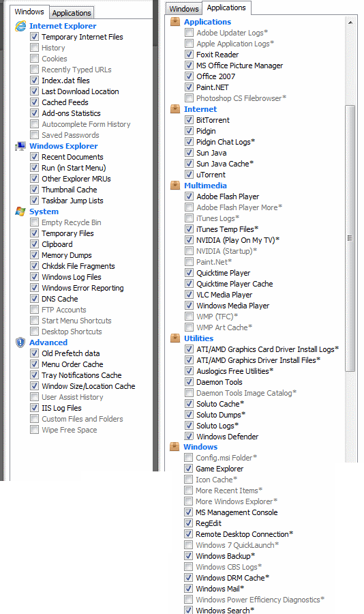Enable Icon Cache checkbox
364x614 pixels.
pyautogui.click(x=188, y=480)
